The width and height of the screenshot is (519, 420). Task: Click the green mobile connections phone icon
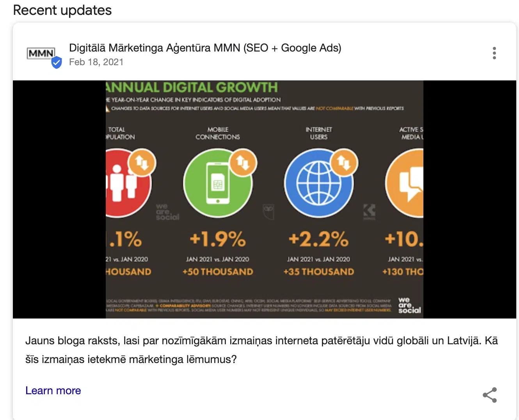[x=217, y=183]
